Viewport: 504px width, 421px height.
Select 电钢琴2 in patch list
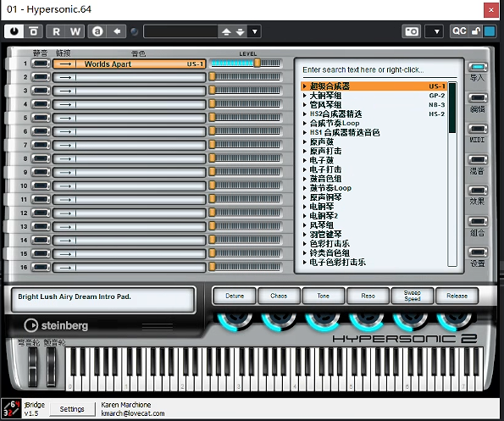tap(324, 216)
